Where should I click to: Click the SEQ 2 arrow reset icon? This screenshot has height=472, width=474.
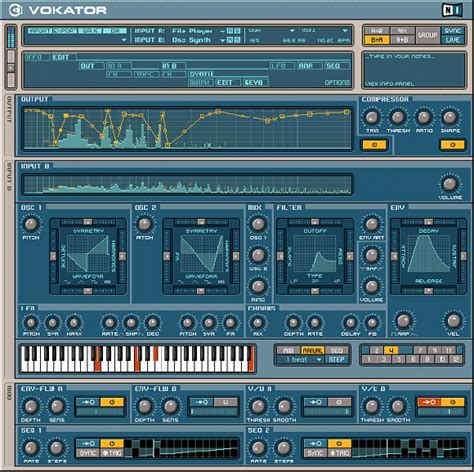tap(315, 444)
